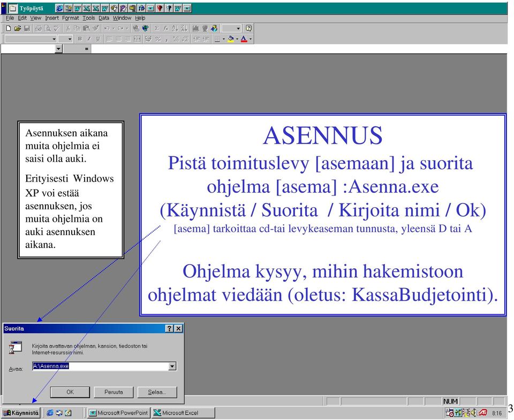This screenshot has height=420, width=514.
Task: Click the Chart Wizard icon
Action: pyautogui.click(x=196, y=28)
